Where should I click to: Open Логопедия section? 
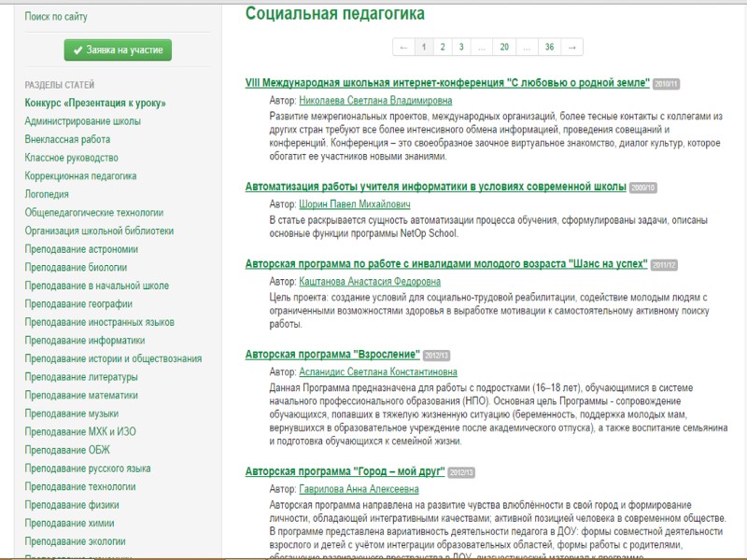pyautogui.click(x=47, y=194)
